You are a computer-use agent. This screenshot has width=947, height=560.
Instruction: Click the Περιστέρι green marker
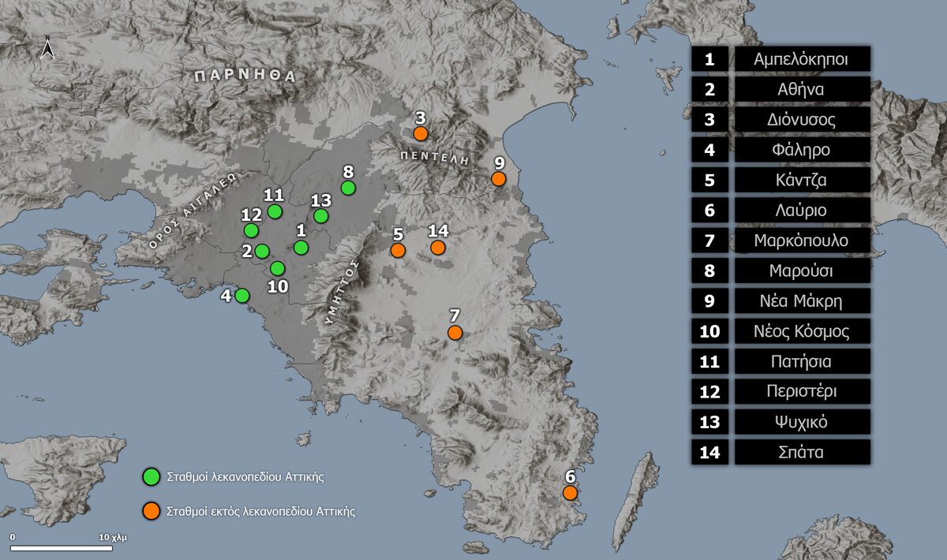[251, 230]
